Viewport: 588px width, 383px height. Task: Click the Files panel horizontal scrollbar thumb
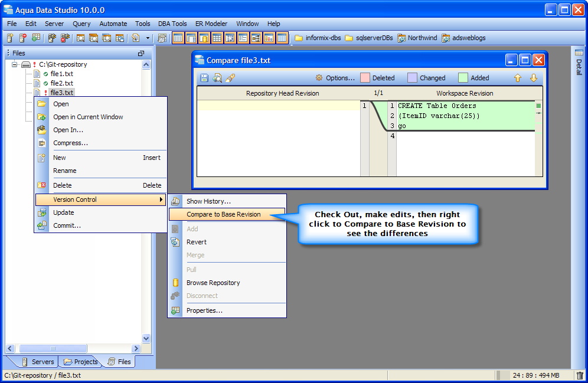tap(53, 349)
